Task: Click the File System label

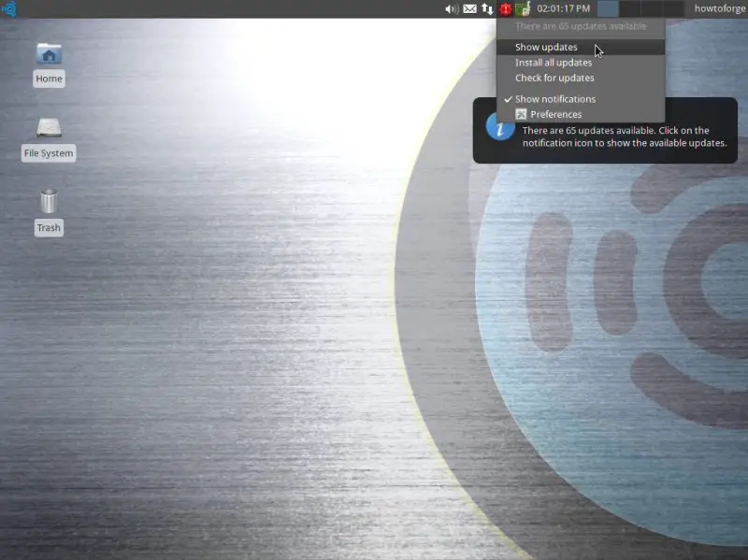Action: [49, 153]
